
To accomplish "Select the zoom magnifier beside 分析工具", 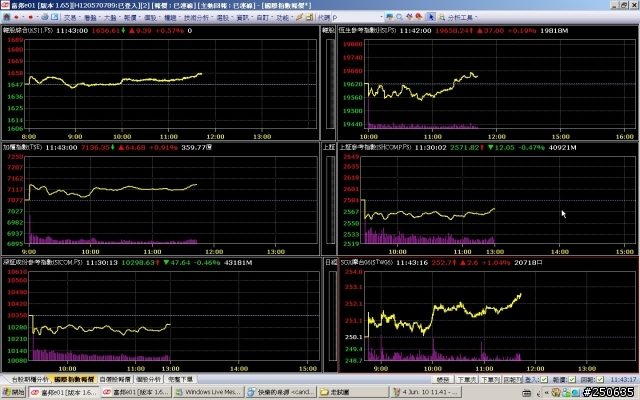I will pos(442,17).
